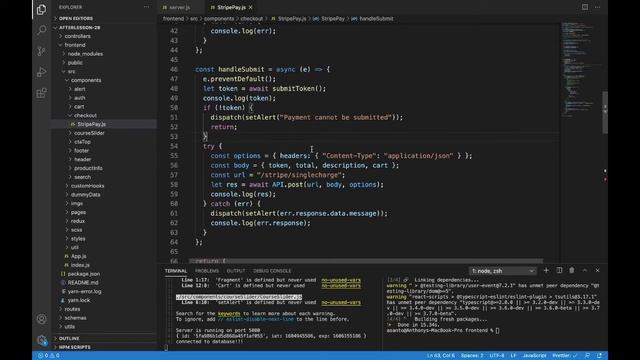This screenshot has width=640, height=360.
Task: Click LF end of line selector
Action: click(x=513, y=356)
